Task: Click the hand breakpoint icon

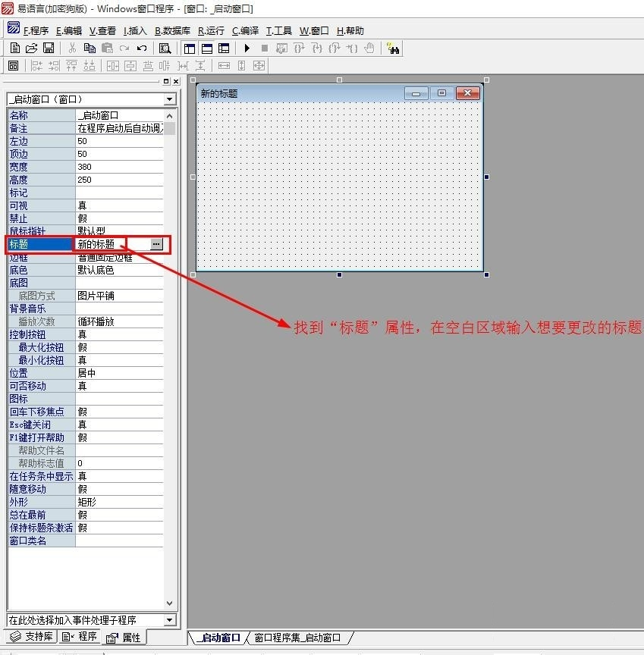Action: pyautogui.click(x=369, y=49)
